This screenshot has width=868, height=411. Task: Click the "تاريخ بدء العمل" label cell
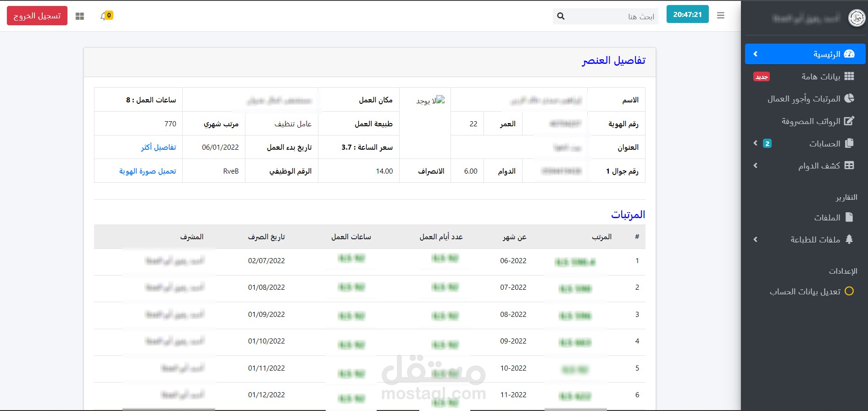pyautogui.click(x=282, y=147)
